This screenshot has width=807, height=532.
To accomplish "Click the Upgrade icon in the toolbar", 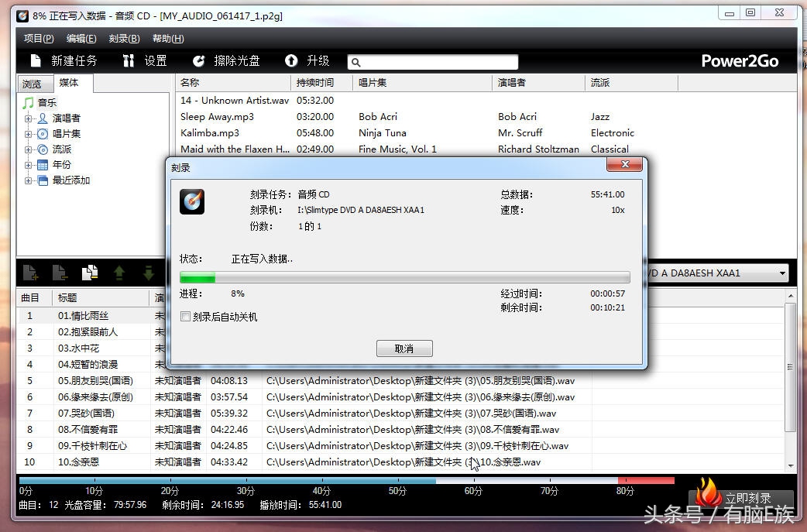I will coord(291,60).
